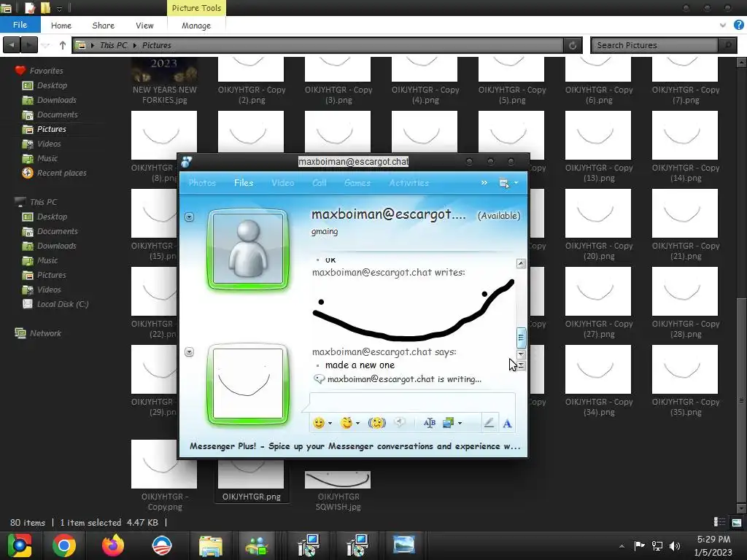747x560 pixels.
Task: Click the voice clip icon in chat toolbar
Action: pos(400,422)
